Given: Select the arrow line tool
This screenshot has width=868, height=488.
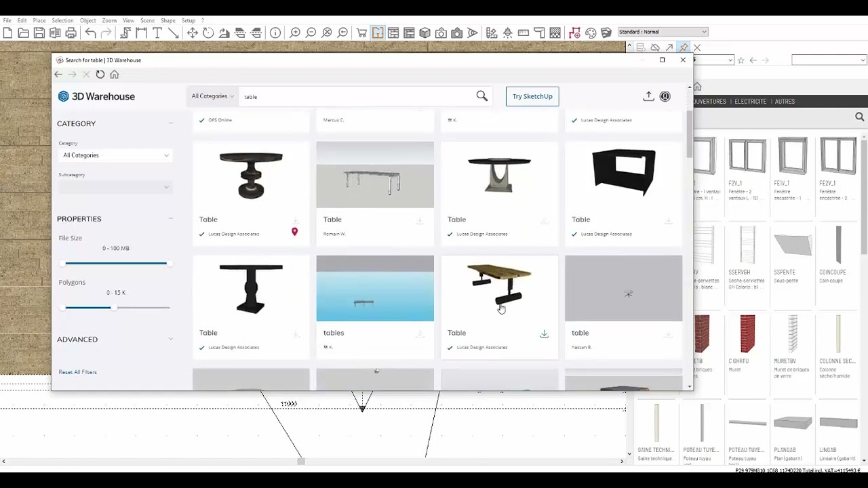Looking at the screenshot, I should [172, 33].
